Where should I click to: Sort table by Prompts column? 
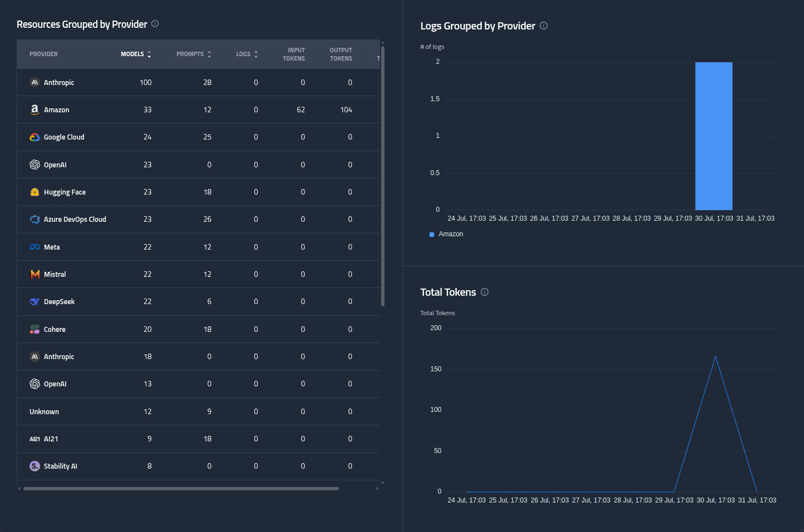coord(194,54)
